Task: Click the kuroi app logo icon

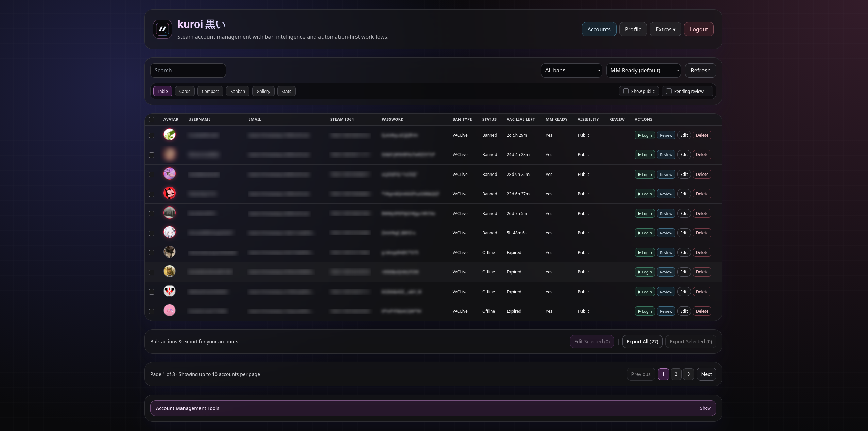Action: click(x=162, y=29)
